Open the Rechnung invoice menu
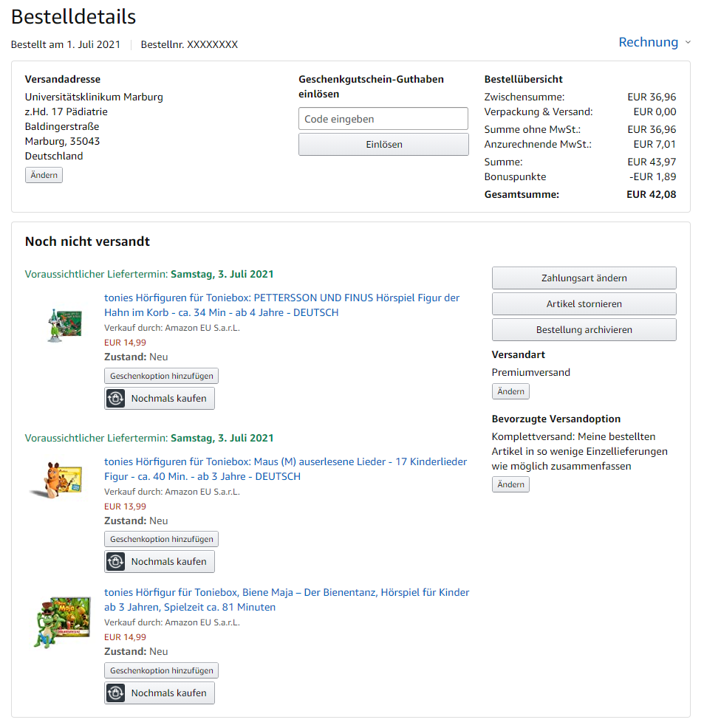This screenshot has width=704, height=728. coord(649,42)
